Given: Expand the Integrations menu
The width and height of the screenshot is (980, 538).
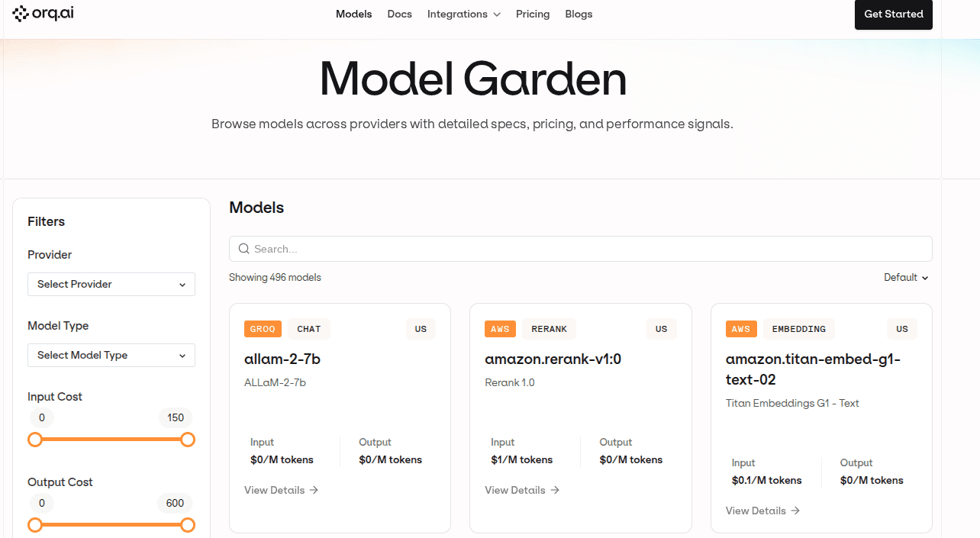Looking at the screenshot, I should (464, 14).
